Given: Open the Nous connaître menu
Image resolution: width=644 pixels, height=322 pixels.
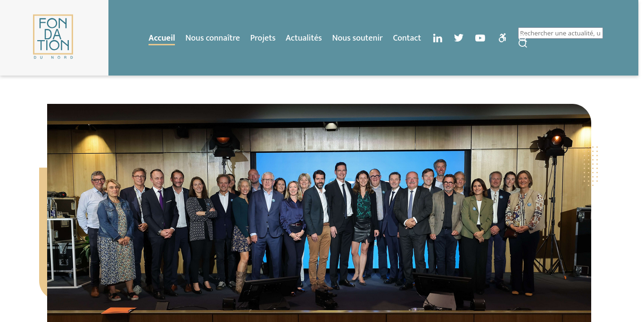Looking at the screenshot, I should (x=213, y=38).
